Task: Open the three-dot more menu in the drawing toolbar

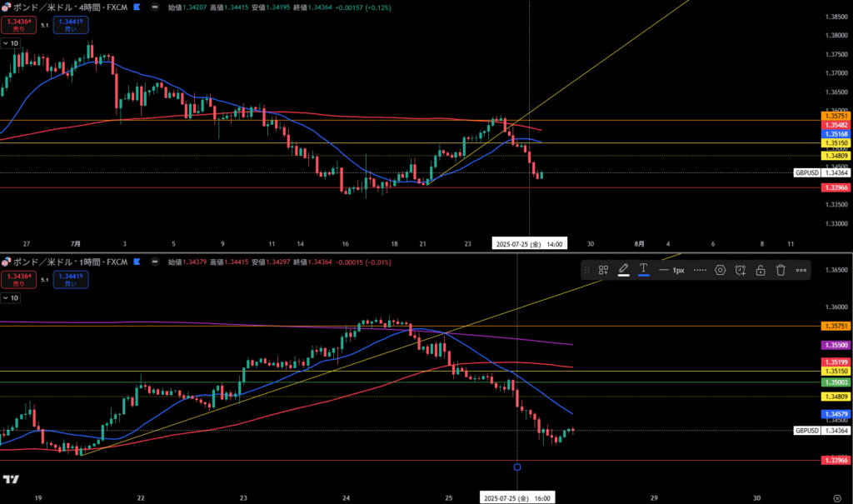Action: pyautogui.click(x=801, y=270)
